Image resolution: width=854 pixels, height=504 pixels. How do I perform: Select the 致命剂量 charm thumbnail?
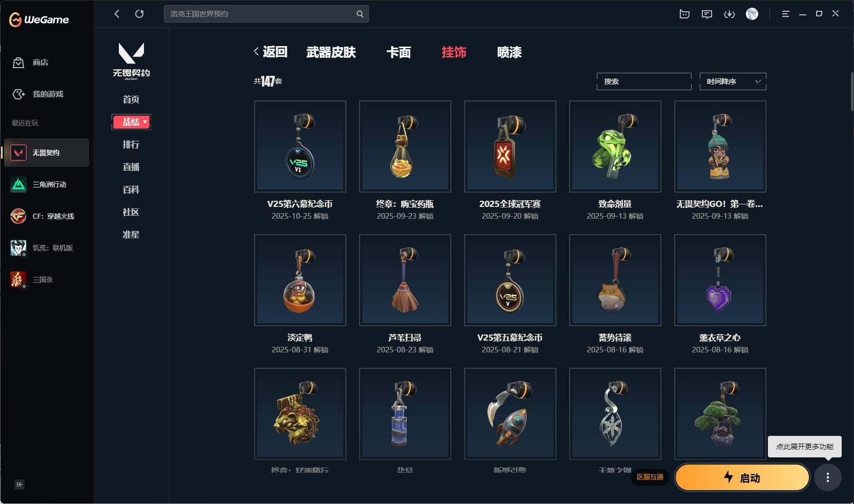point(615,146)
